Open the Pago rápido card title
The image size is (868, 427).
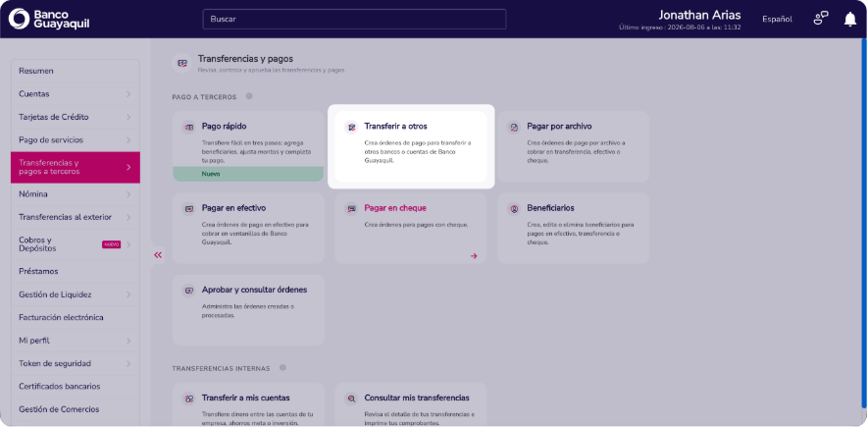pyautogui.click(x=225, y=127)
